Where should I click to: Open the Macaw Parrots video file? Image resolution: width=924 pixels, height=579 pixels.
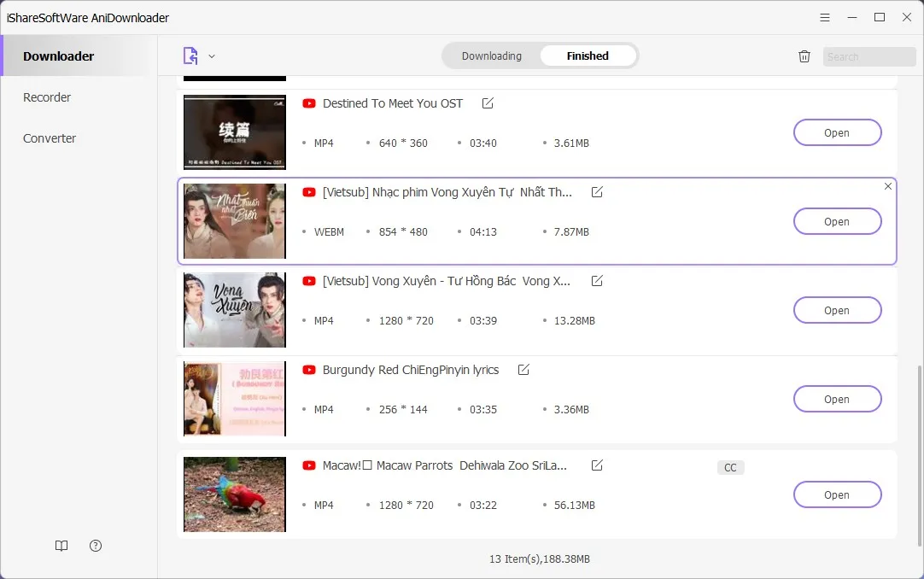coord(838,494)
